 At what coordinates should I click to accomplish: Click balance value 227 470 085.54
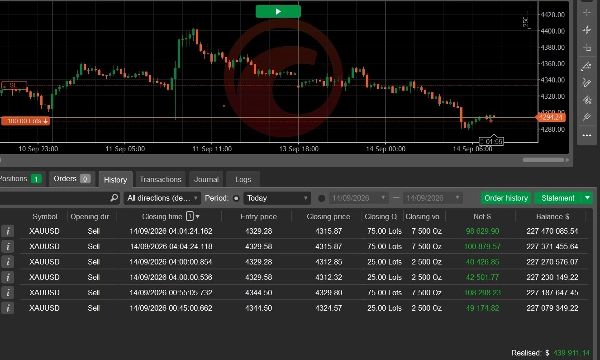coord(552,231)
